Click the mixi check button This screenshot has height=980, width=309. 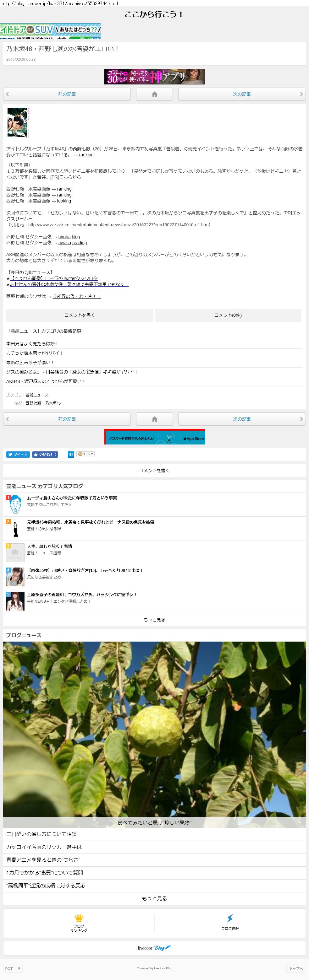[86, 454]
